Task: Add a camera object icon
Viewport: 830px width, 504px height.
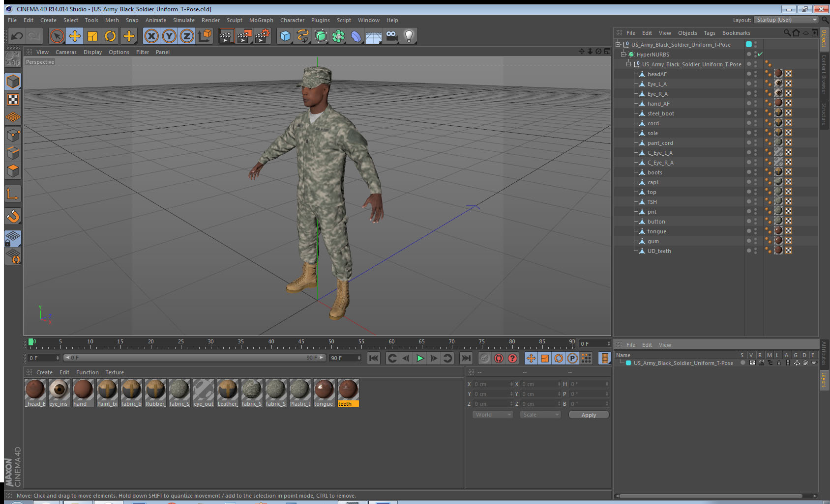Action: click(391, 36)
